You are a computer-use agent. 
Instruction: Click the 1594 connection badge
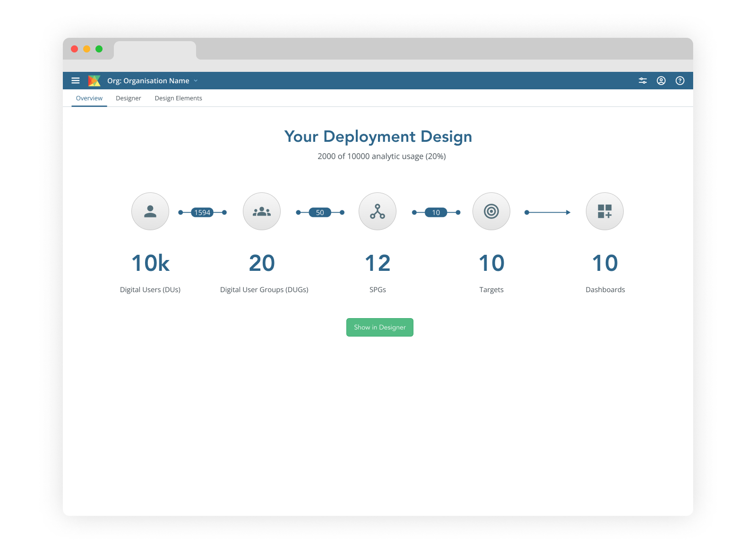click(202, 213)
